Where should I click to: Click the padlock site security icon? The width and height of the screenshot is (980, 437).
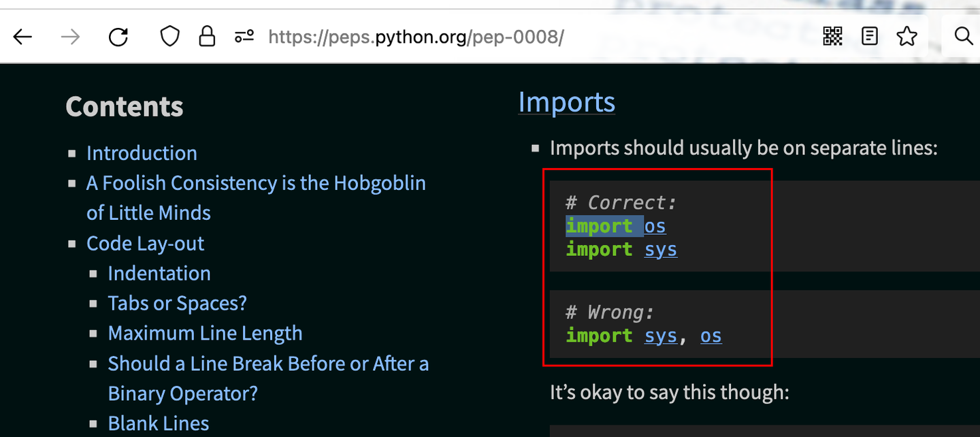(x=207, y=37)
